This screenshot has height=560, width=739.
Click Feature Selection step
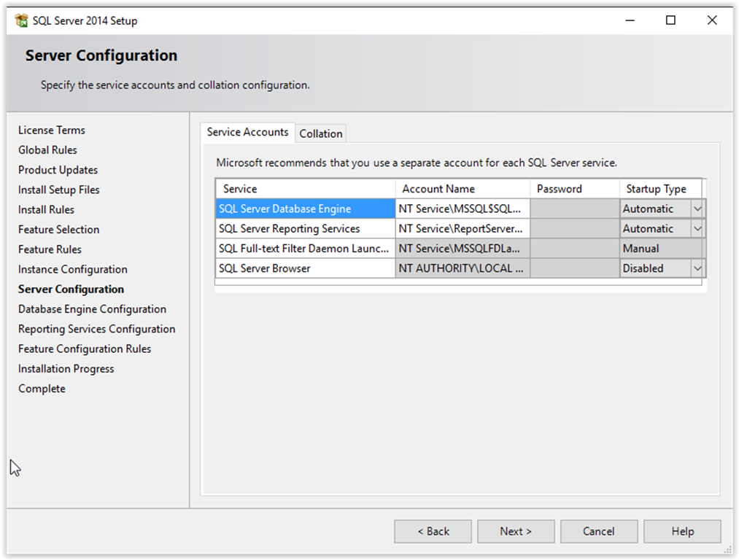pyautogui.click(x=59, y=230)
